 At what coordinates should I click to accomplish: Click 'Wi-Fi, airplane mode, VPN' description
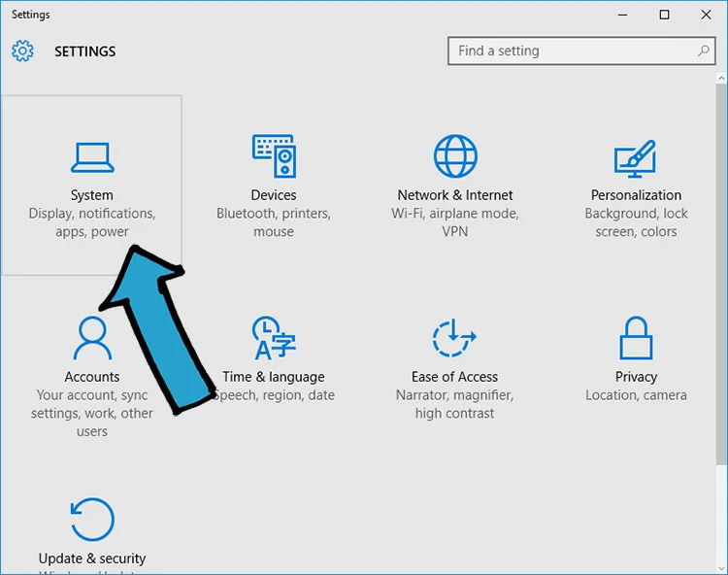pyautogui.click(x=455, y=222)
